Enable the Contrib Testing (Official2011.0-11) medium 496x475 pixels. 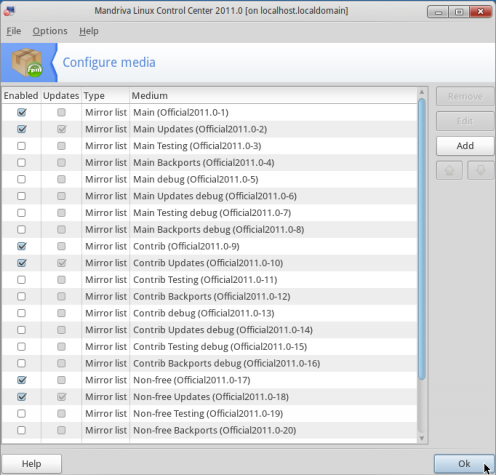pos(22,280)
